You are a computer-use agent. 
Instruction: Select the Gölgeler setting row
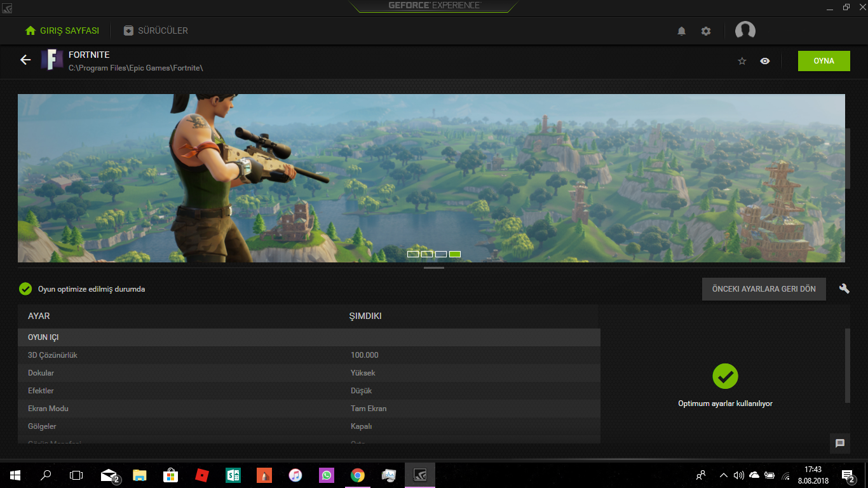click(x=309, y=426)
